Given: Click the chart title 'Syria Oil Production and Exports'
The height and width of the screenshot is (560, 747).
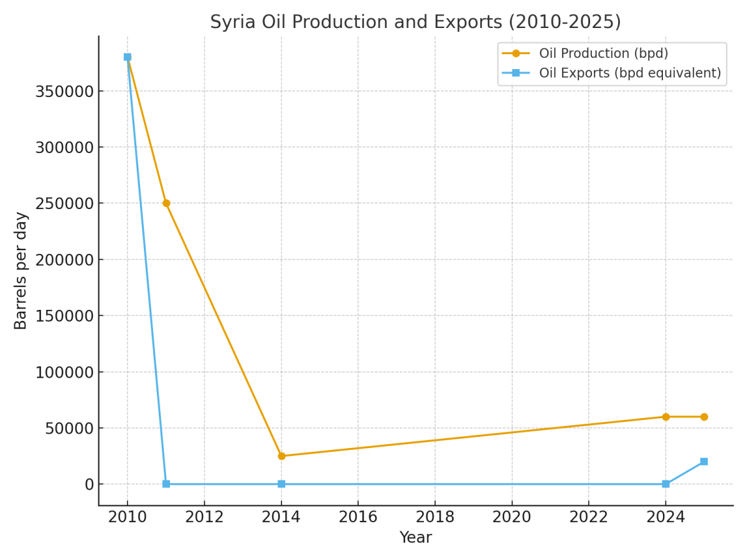Looking at the screenshot, I should [x=415, y=22].
